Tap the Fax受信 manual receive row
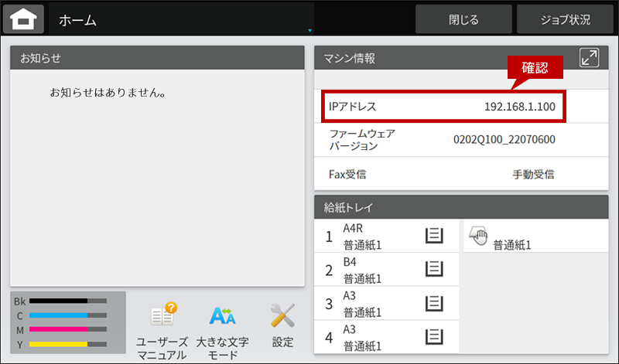Screen dimensions: 619x364 (443, 175)
